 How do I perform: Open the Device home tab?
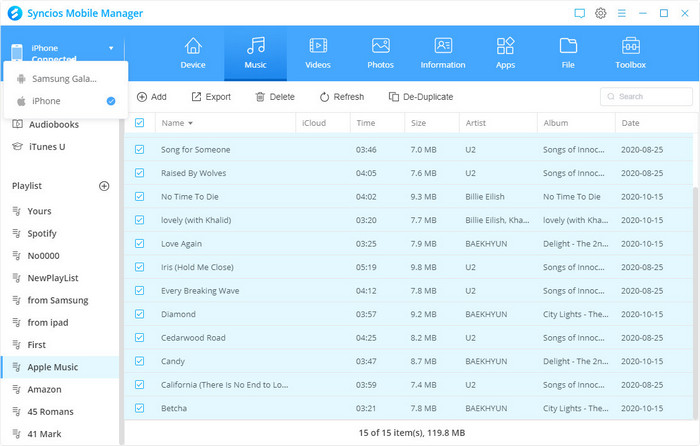pos(193,53)
